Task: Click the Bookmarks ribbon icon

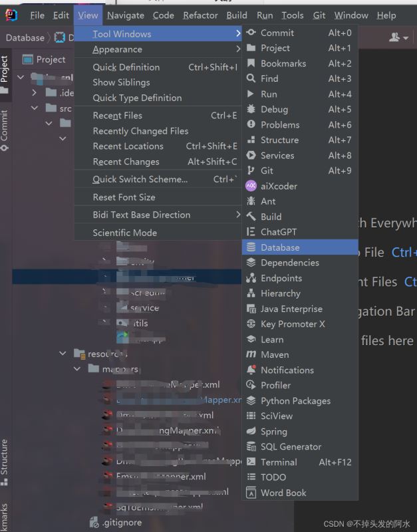Action: 251,63
